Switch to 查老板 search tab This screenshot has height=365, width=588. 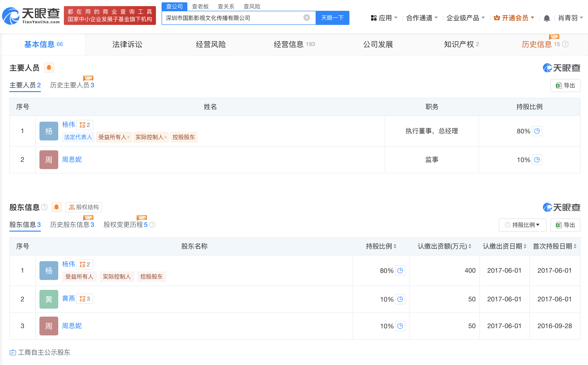[200, 7]
